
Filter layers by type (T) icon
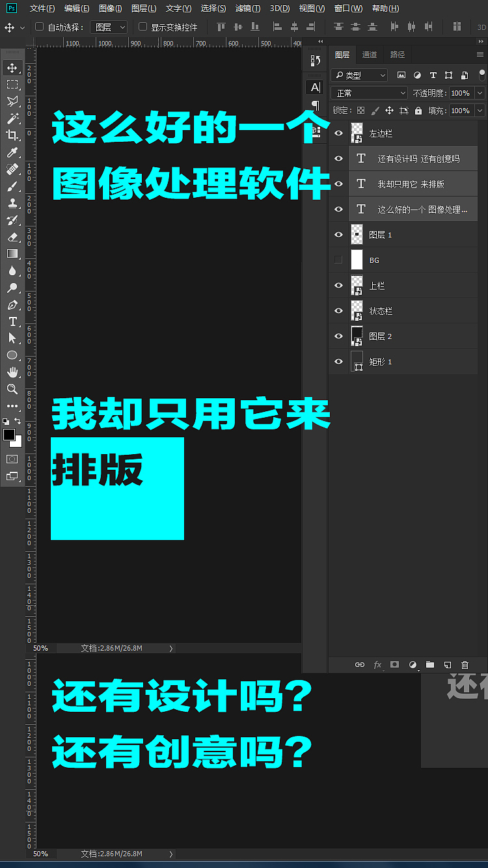[433, 75]
